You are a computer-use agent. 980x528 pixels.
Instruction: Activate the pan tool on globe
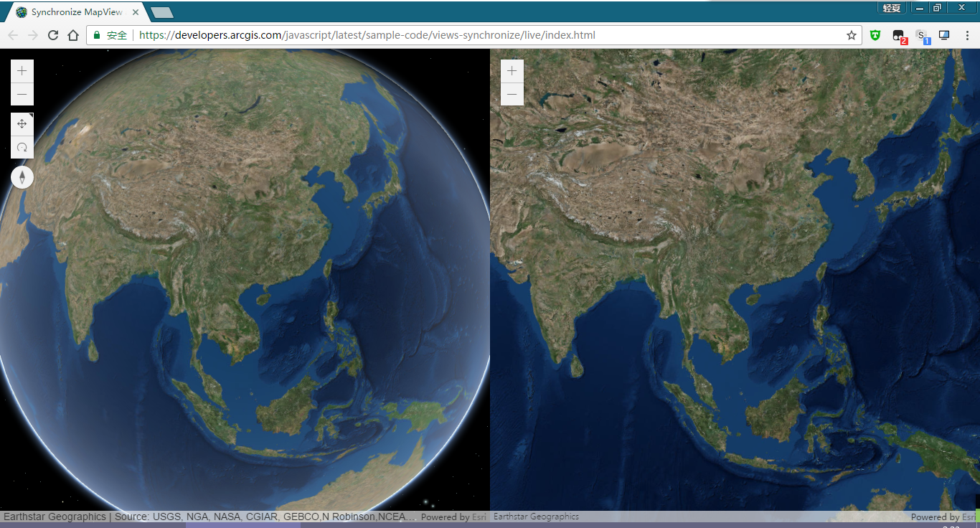coord(22,124)
